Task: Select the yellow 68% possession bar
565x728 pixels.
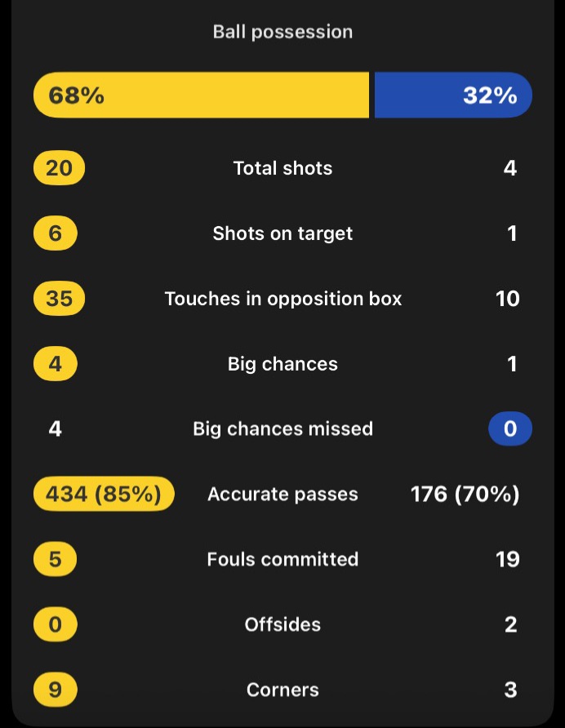Action: (x=201, y=95)
